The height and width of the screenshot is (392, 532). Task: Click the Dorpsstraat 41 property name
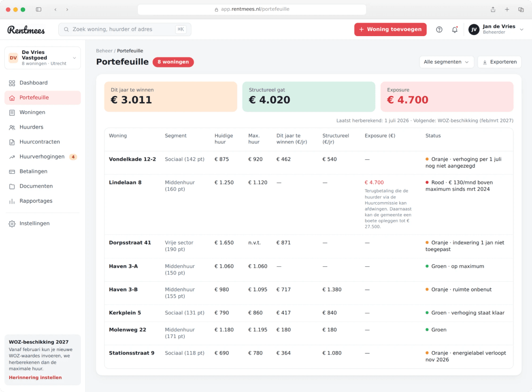(x=130, y=243)
